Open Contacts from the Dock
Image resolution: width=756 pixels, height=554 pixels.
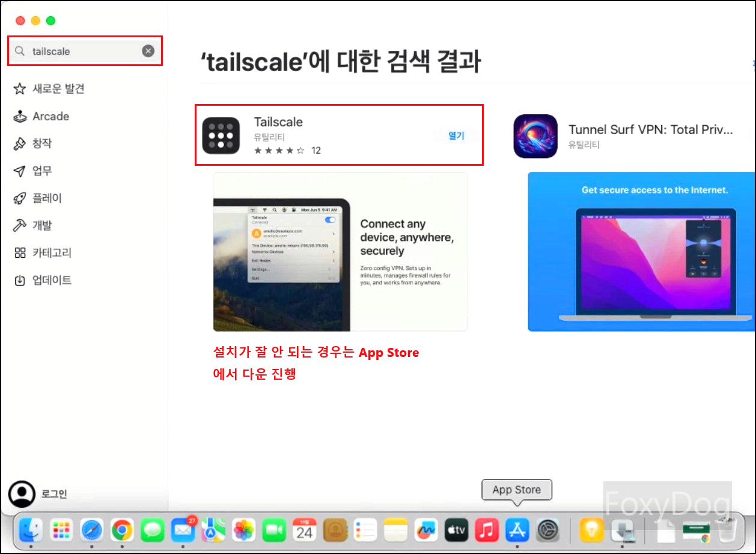point(335,530)
